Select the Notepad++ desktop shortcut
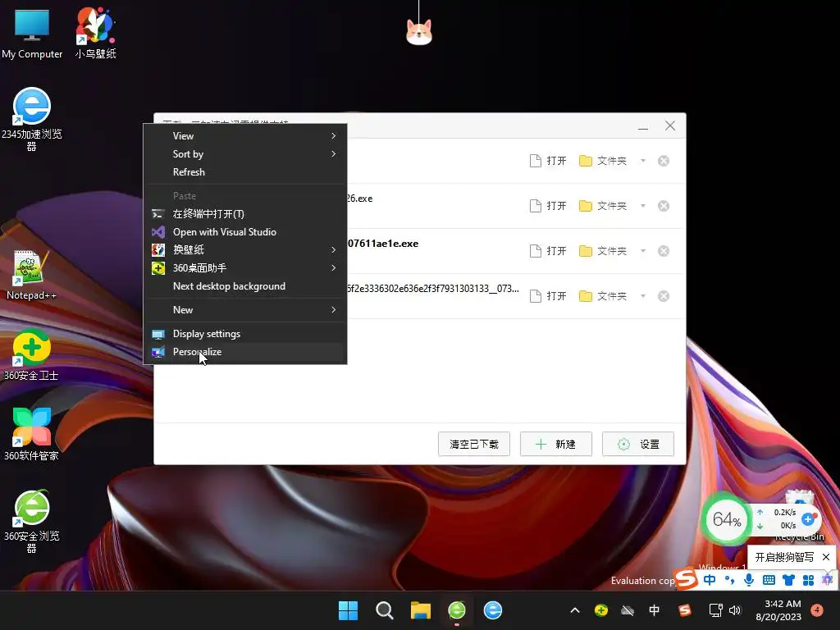Screen dimensions: 840x630 point(31,275)
